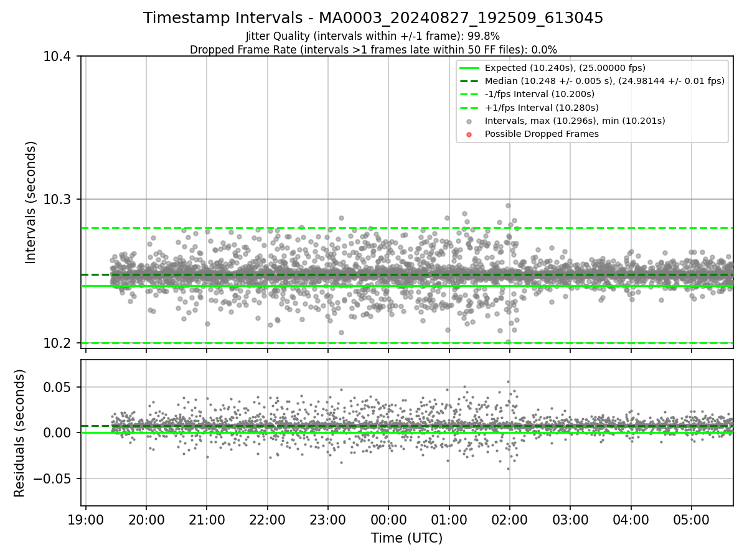
Task: Click the 19:00 x-axis tick label
Action: click(x=86, y=520)
